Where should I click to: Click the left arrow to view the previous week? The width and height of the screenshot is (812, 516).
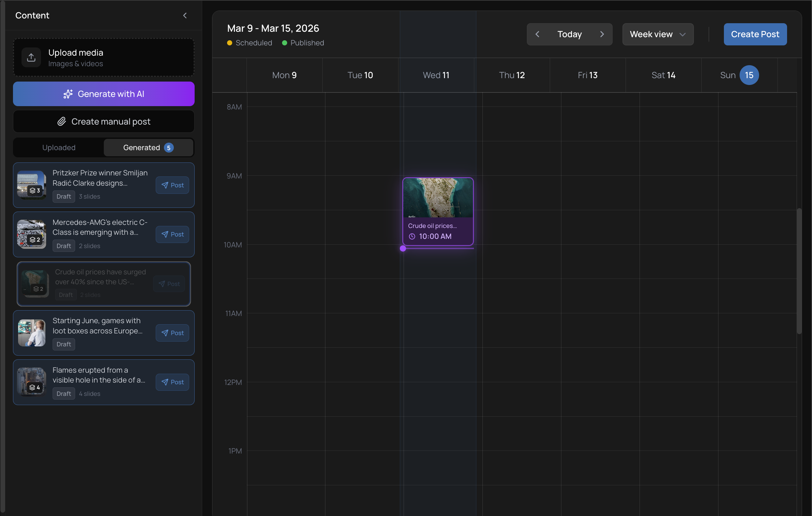coord(537,34)
